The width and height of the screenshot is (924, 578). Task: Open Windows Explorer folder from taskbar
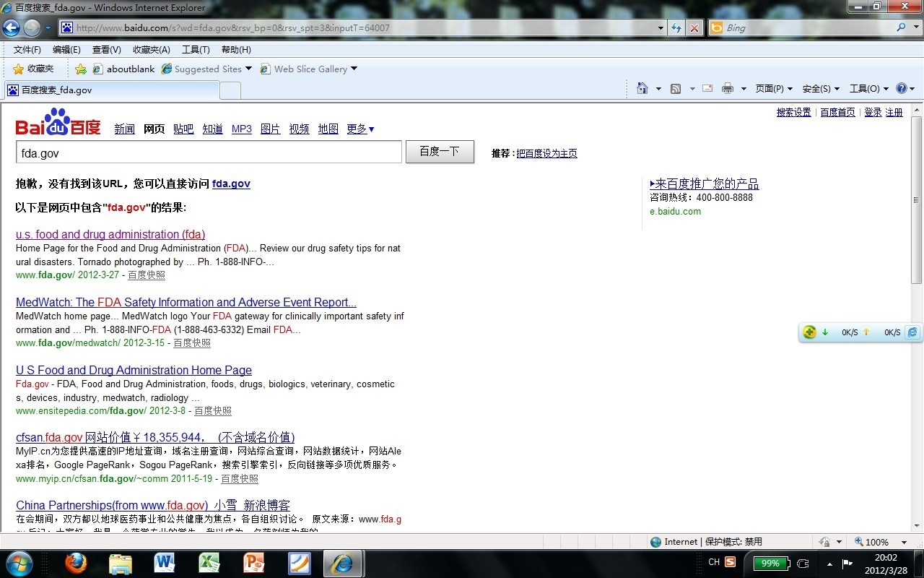tap(121, 564)
